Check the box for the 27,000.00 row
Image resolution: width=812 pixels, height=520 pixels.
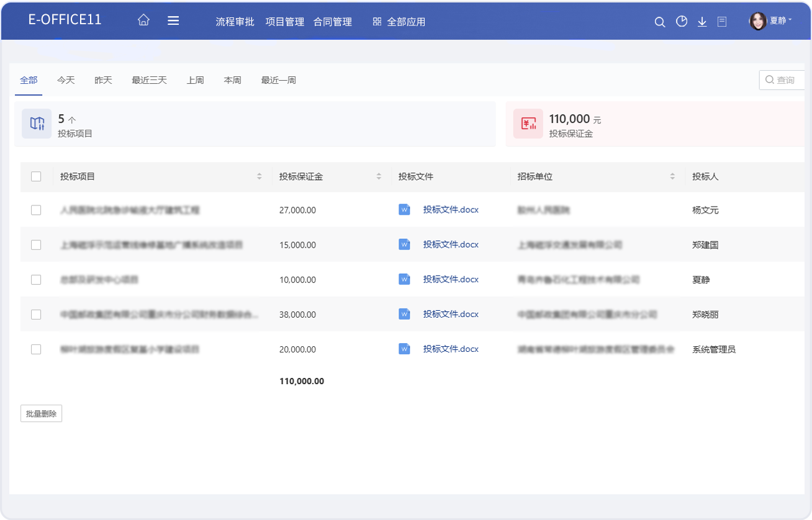36,210
